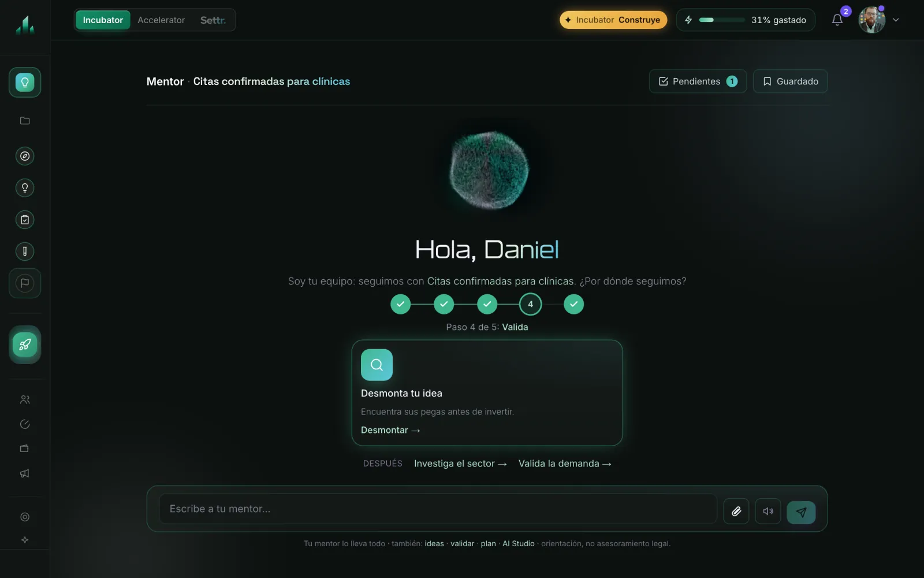Open the small window icon in sidebar
The width and height of the screenshot is (924, 578).
25,449
